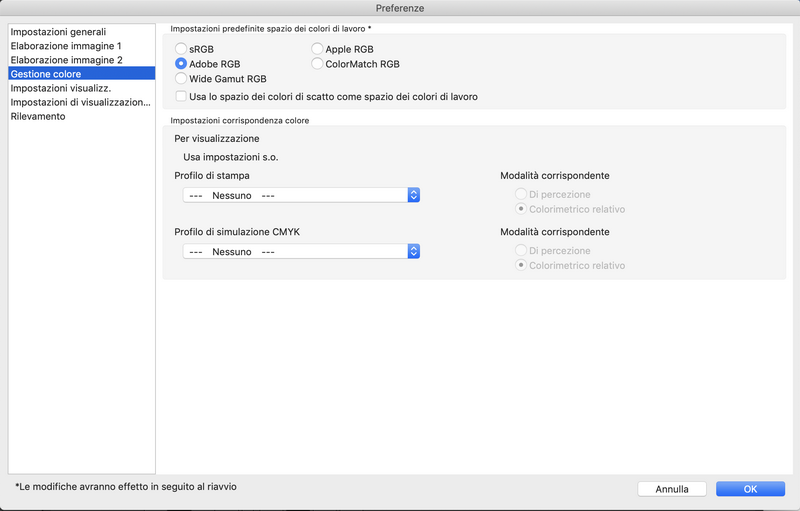
Task: Switch to Elaborazione immagine 1 settings
Action: click(66, 46)
